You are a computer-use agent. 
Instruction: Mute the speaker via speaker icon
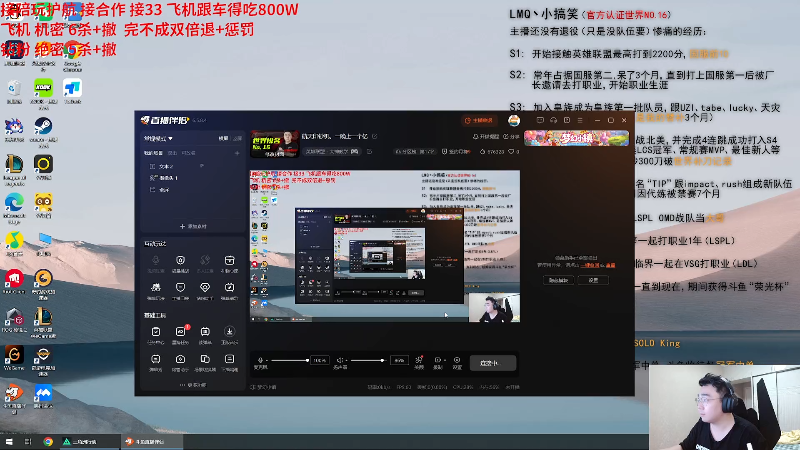(x=340, y=360)
